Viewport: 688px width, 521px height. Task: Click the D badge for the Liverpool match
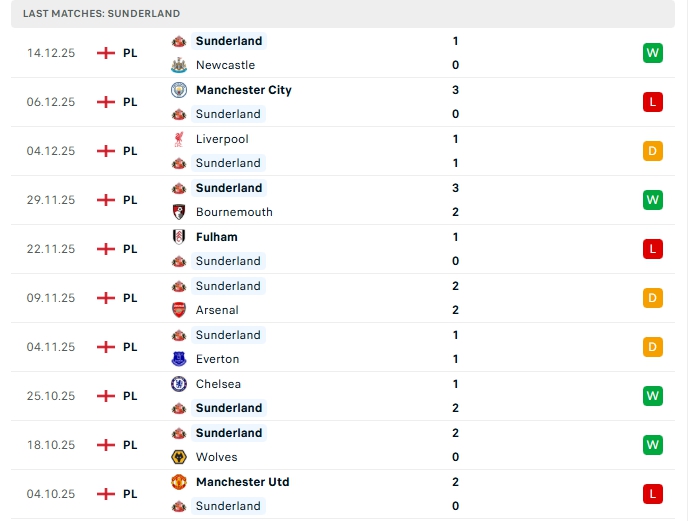click(653, 151)
